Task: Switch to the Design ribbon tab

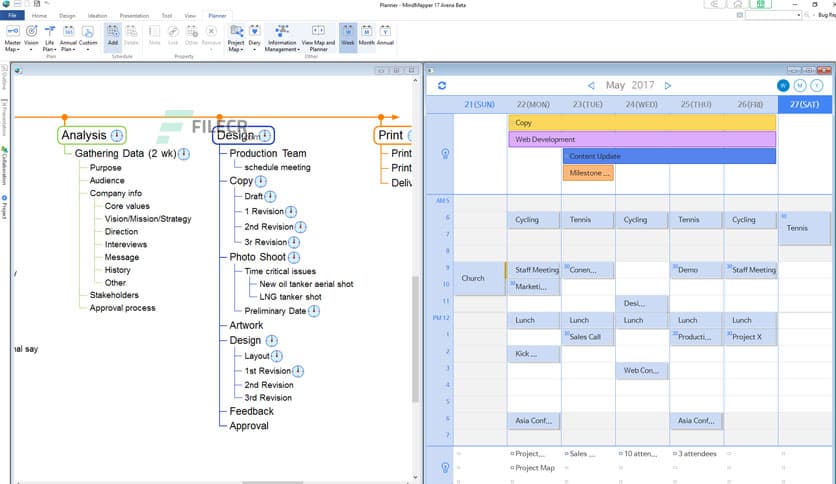Action: pyautogui.click(x=67, y=16)
